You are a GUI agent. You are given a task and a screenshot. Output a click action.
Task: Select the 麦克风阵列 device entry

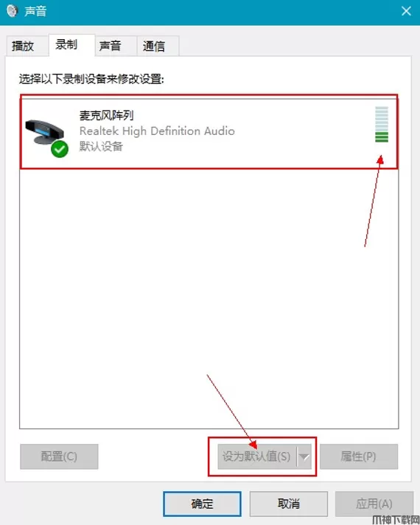(x=209, y=132)
